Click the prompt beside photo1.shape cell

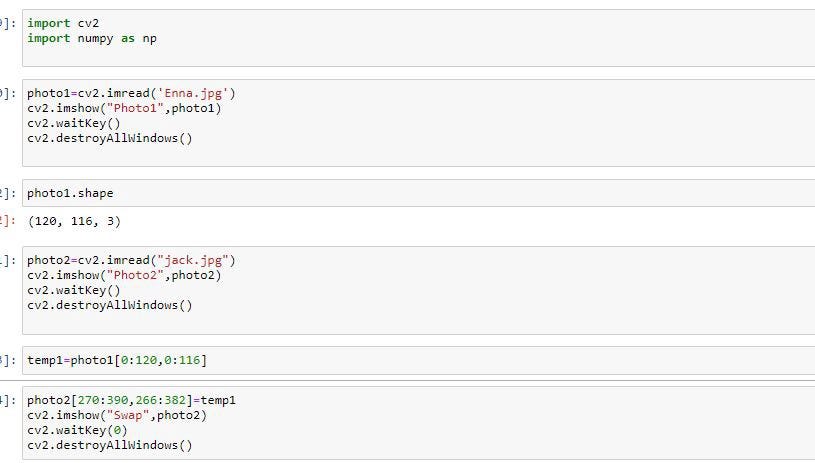[8, 193]
